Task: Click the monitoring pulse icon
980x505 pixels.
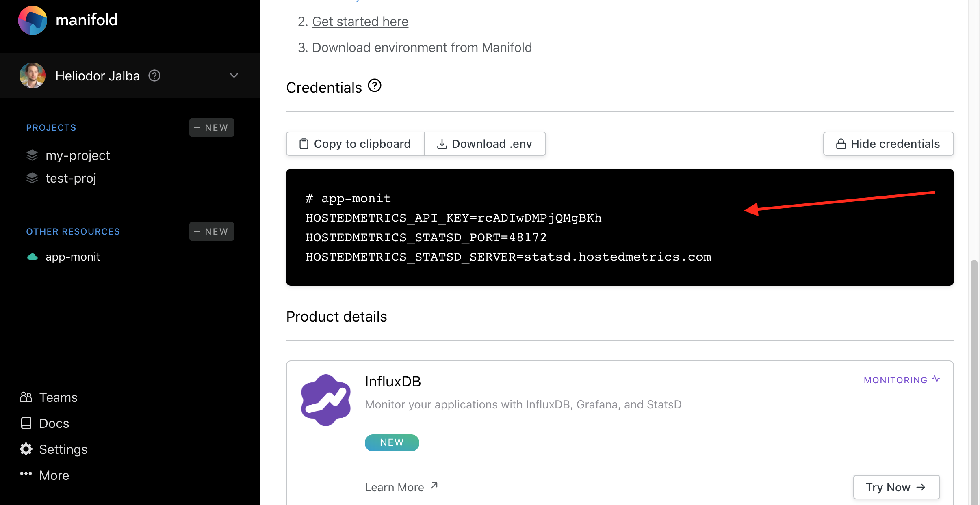Action: pyautogui.click(x=936, y=379)
